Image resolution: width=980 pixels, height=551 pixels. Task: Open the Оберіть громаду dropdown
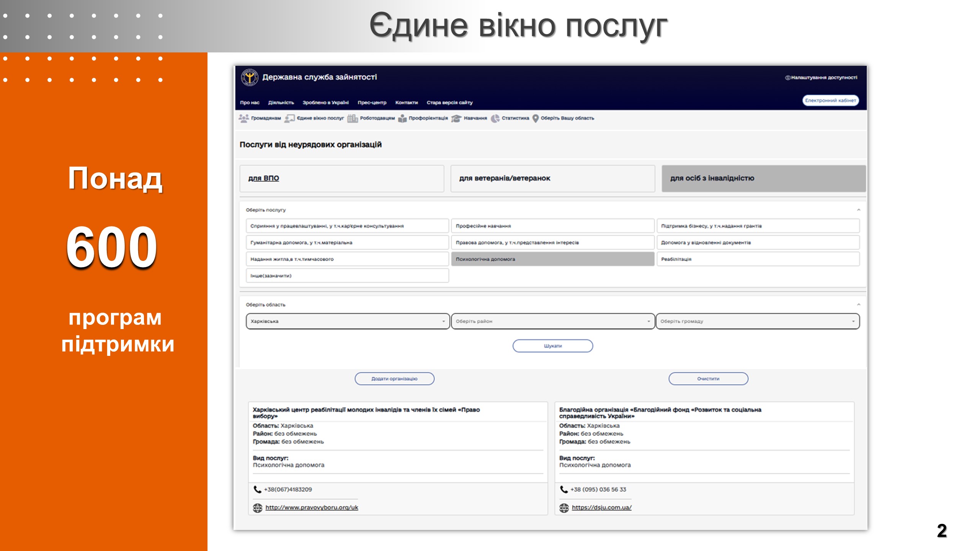758,321
